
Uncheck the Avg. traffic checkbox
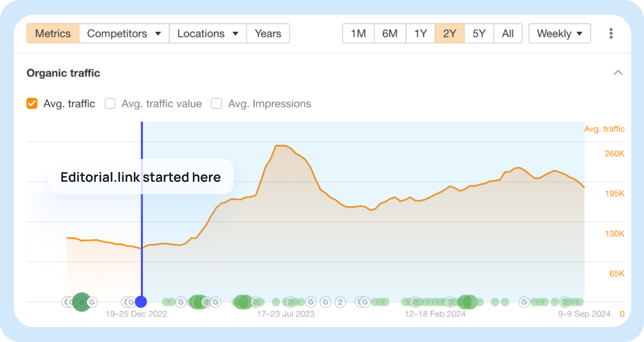[32, 104]
